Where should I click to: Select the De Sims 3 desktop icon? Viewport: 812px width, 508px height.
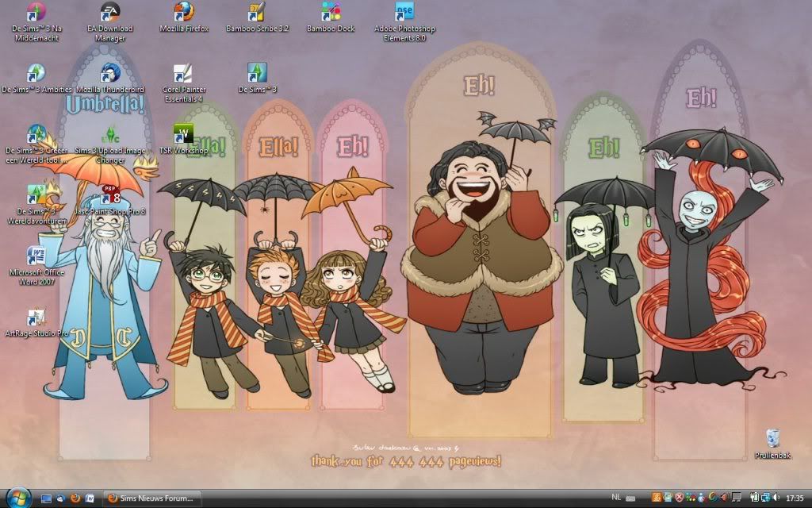click(x=258, y=79)
